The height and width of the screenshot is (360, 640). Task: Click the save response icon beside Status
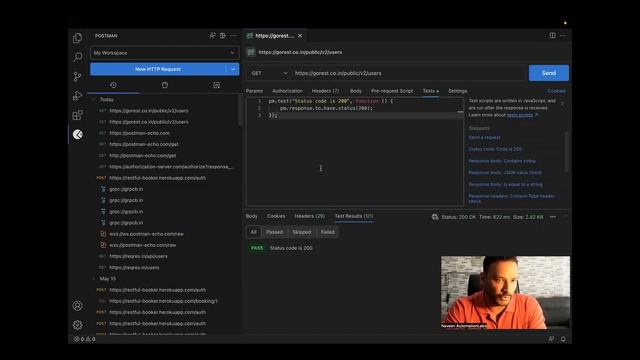pyautogui.click(x=435, y=217)
